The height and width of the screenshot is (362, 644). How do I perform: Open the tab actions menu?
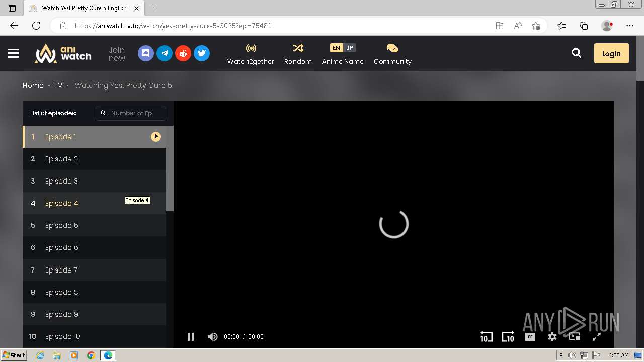click(12, 8)
